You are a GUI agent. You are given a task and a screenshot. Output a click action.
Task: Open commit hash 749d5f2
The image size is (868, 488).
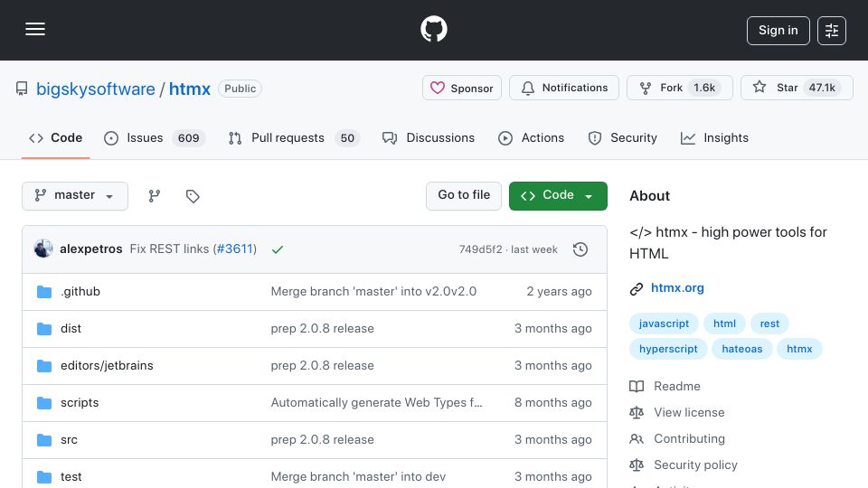pyautogui.click(x=480, y=249)
